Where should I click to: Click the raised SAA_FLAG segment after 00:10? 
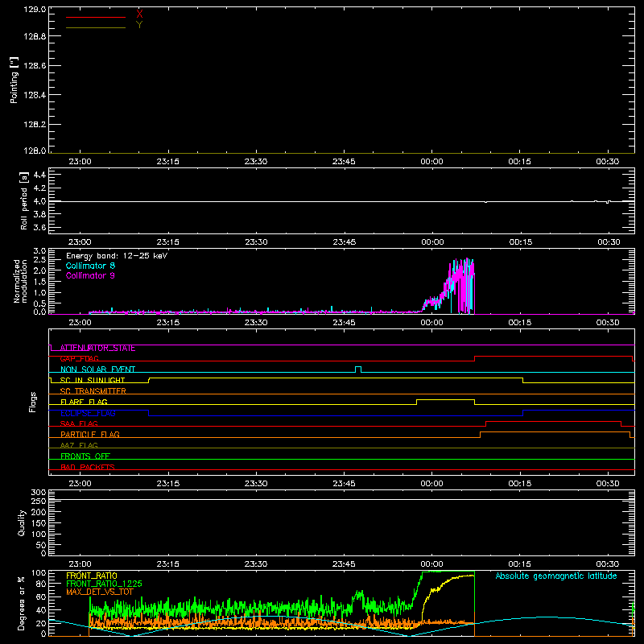click(553, 421)
